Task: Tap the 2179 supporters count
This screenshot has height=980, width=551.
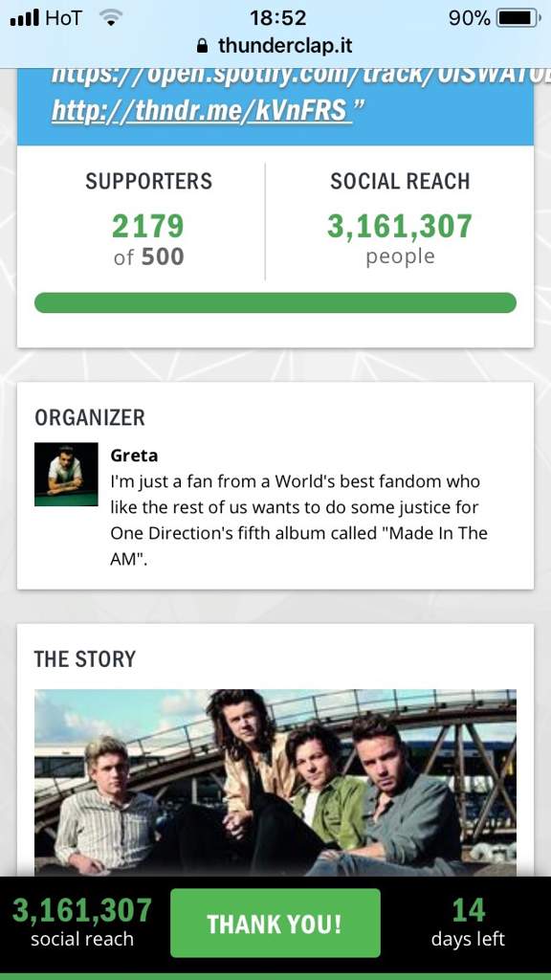Action: 148,226
